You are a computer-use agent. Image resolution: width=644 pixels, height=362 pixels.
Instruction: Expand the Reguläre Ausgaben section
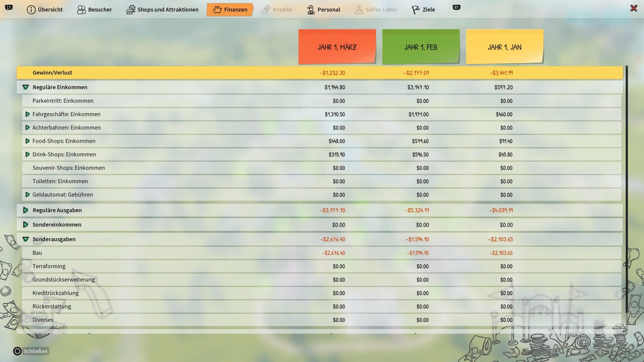pos(26,210)
